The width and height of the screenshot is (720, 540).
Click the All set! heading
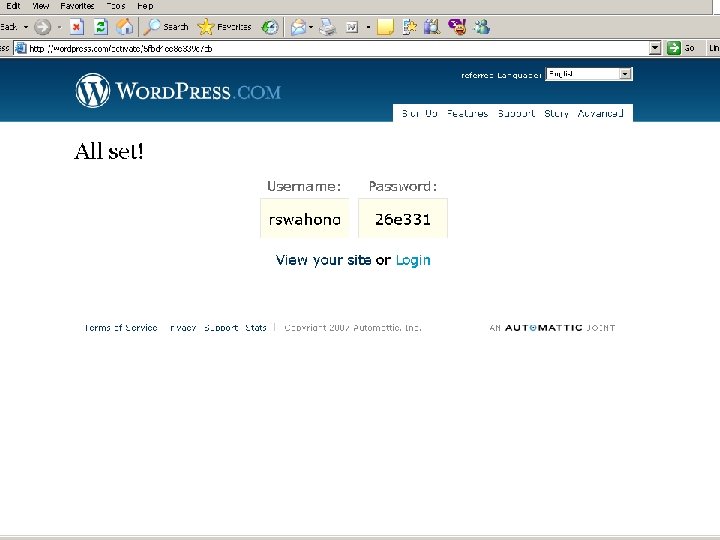[x=109, y=151]
